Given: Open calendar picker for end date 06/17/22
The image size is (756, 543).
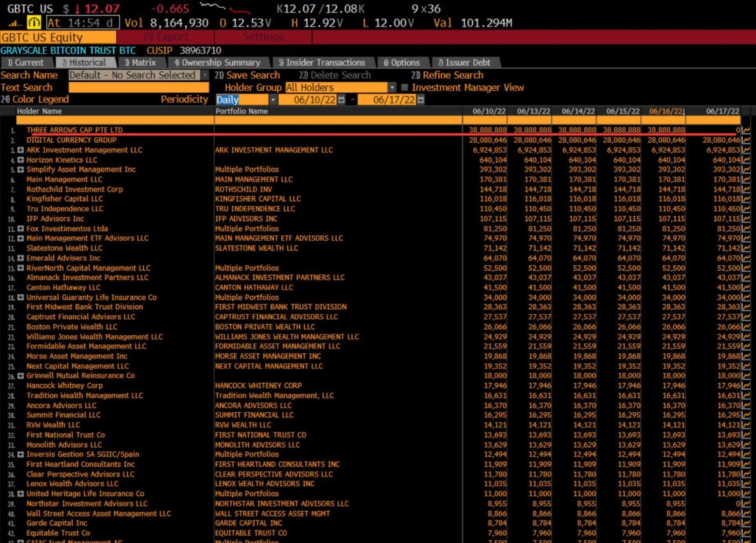Looking at the screenshot, I should (421, 100).
